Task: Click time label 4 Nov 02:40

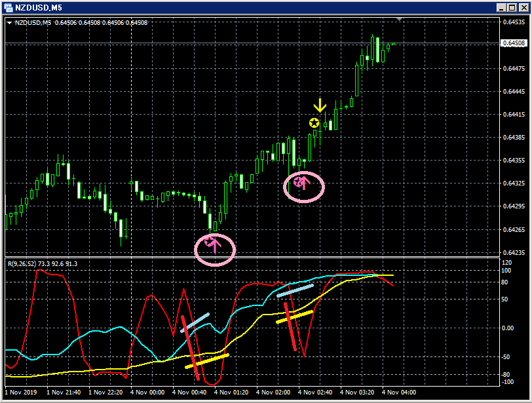Action: coord(315,393)
